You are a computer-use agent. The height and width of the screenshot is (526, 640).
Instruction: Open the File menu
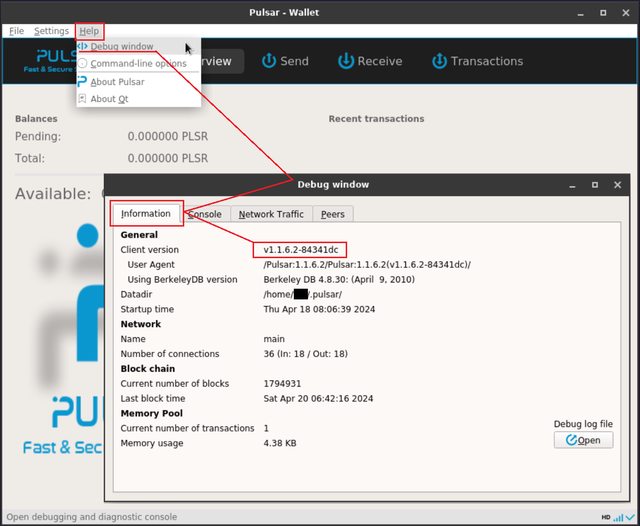(x=16, y=31)
